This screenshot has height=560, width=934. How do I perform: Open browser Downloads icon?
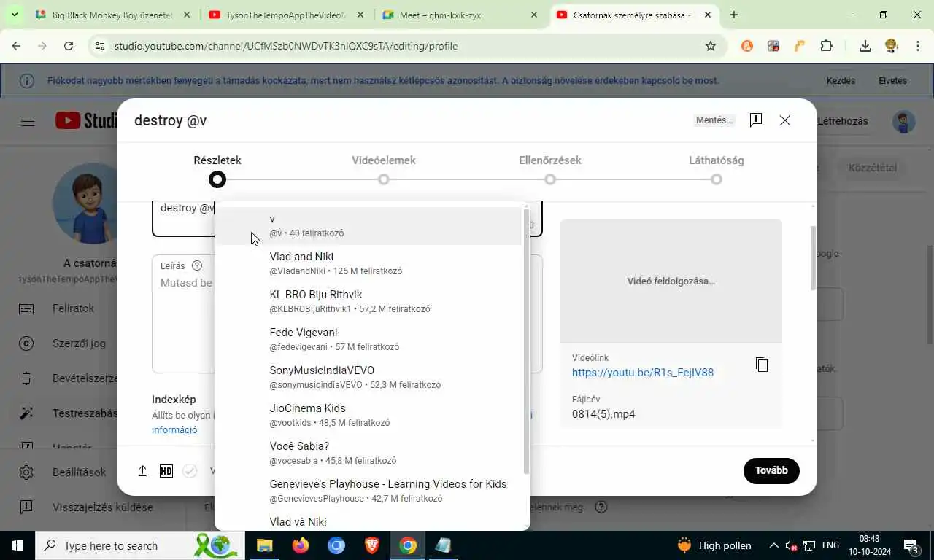865,46
